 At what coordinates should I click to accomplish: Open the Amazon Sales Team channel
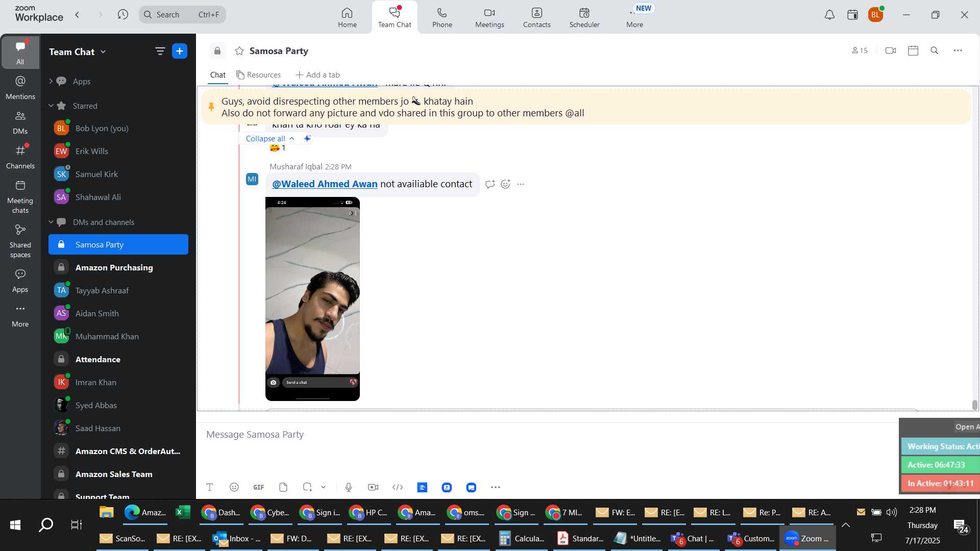point(118,474)
